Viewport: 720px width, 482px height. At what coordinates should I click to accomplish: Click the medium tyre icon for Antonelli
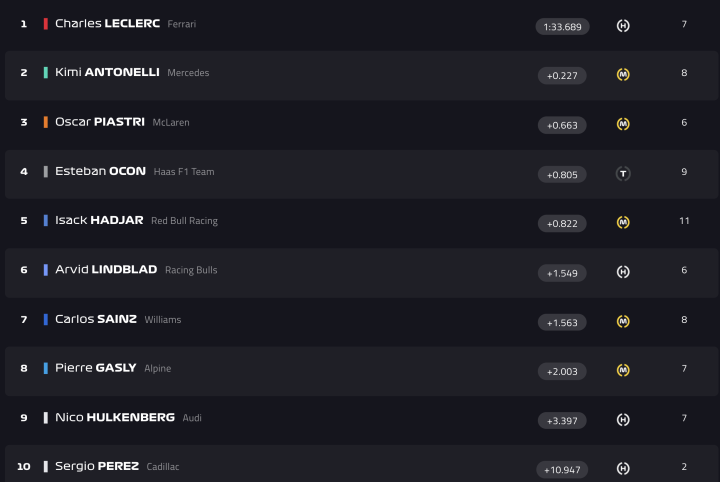[623, 75]
